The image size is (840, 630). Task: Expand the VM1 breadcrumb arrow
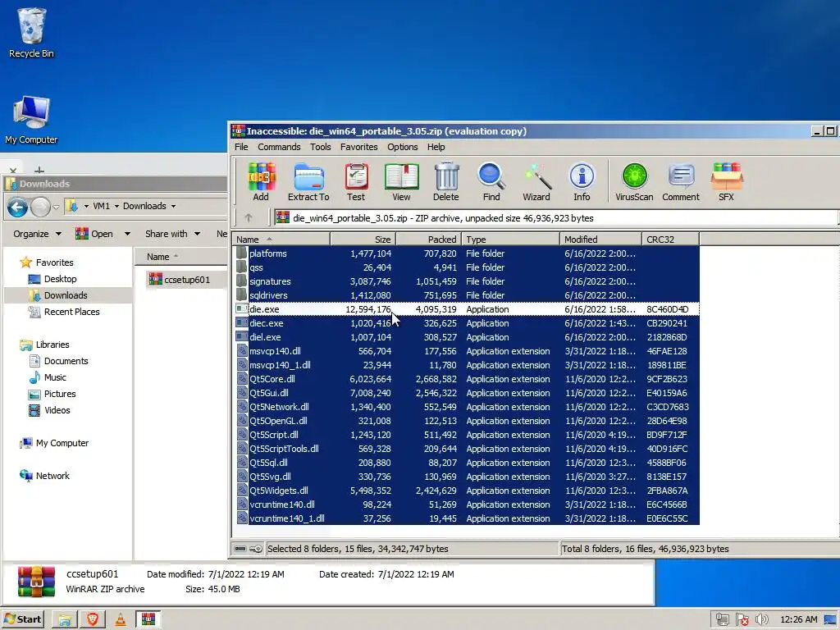pyautogui.click(x=116, y=206)
